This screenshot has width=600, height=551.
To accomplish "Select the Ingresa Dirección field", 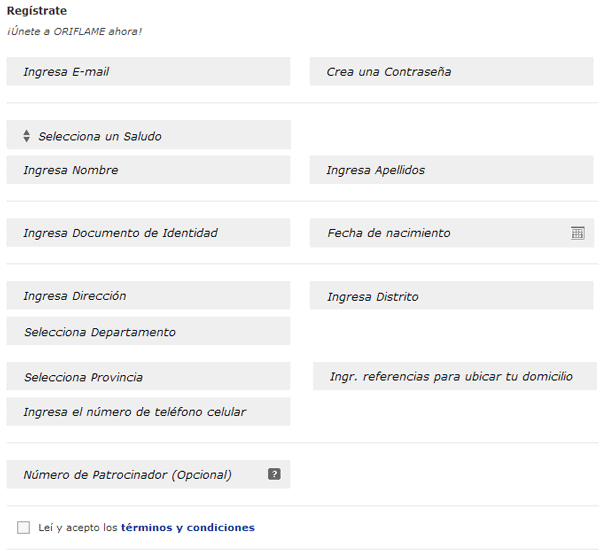I will (148, 295).
